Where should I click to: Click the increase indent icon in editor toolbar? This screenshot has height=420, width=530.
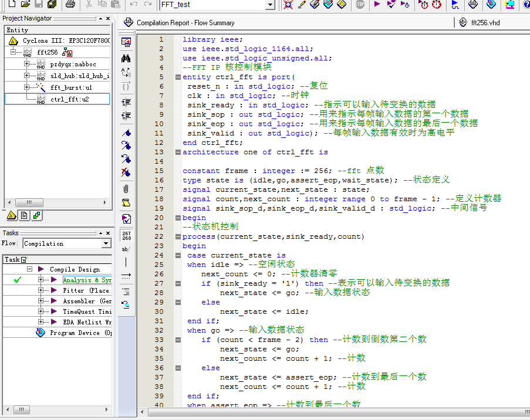[x=126, y=101]
